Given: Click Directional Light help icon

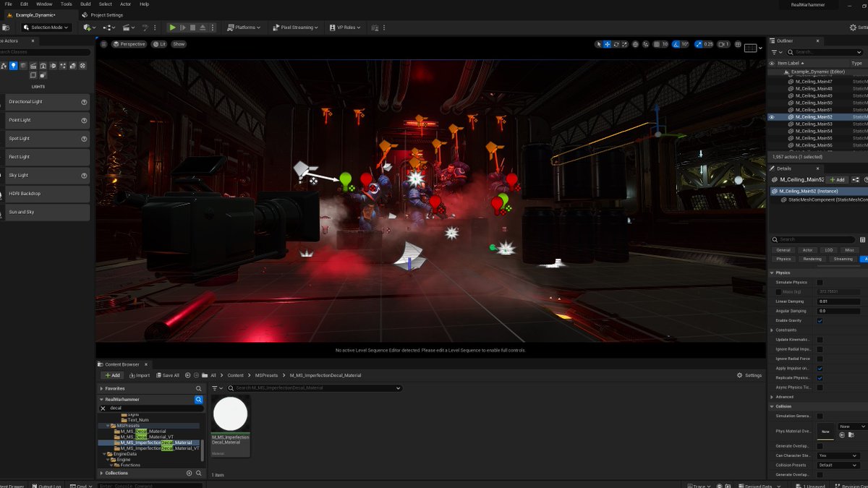Looking at the screenshot, I should (84, 102).
